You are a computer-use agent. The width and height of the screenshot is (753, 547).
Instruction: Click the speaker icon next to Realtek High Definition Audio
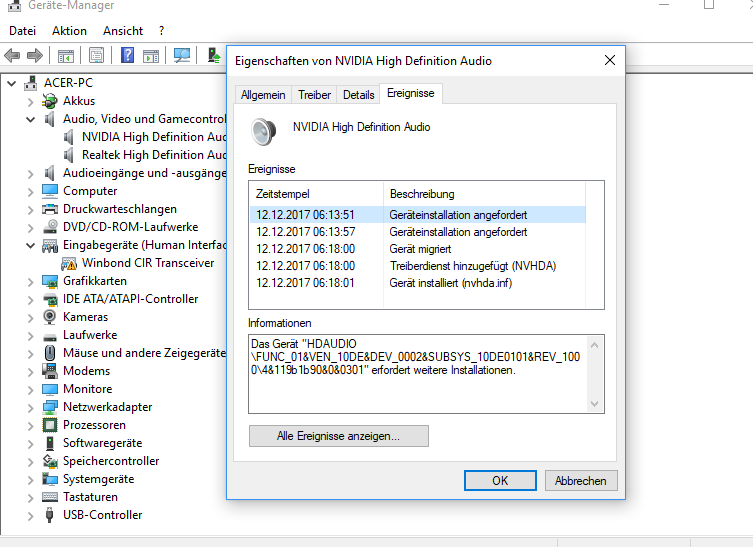click(x=69, y=155)
